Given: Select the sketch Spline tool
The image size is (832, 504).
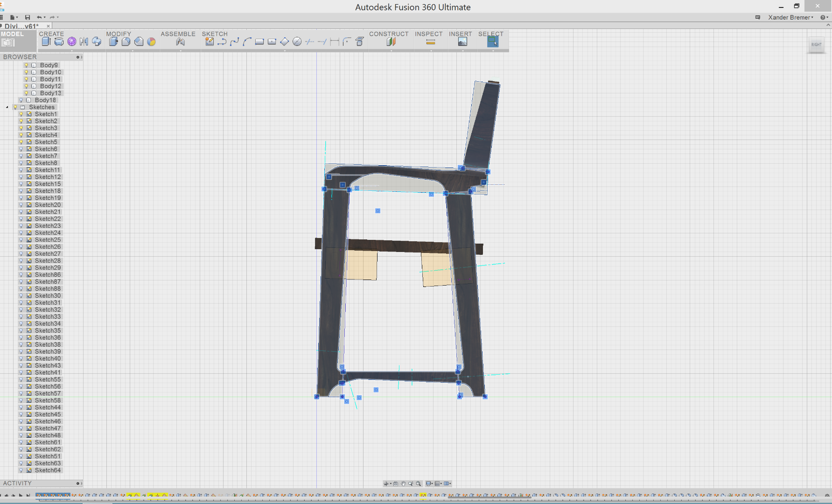Looking at the screenshot, I should click(234, 42).
